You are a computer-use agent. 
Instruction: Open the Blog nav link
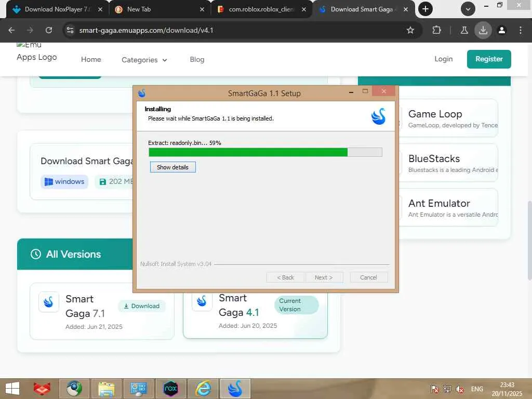197,59
